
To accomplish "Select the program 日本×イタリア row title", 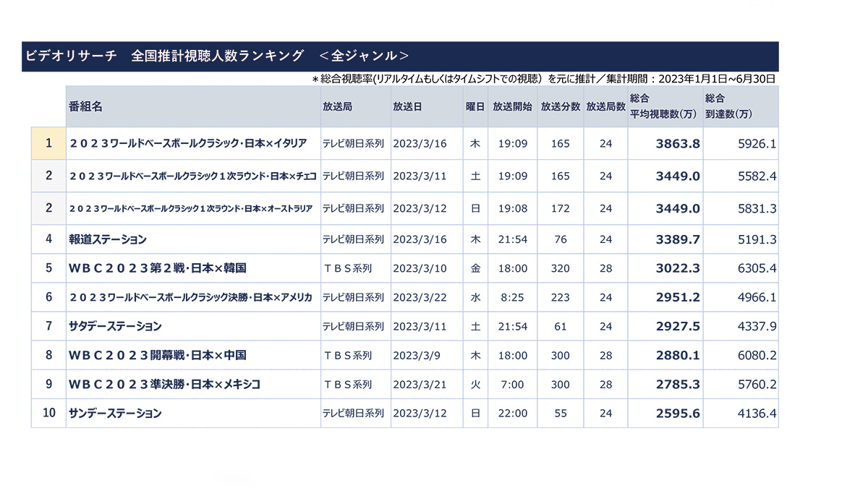I will 188,143.
